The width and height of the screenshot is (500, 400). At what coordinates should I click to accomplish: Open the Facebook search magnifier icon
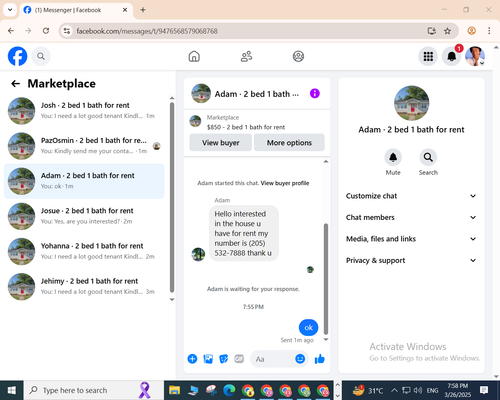(41, 56)
